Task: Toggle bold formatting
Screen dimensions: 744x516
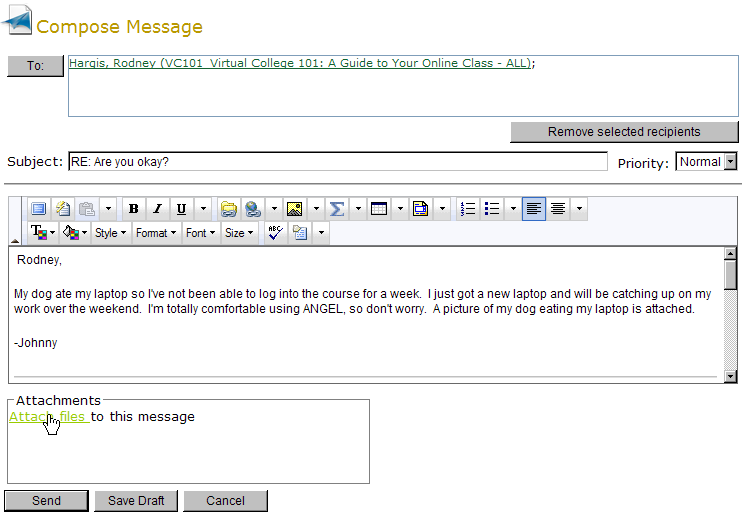Action: [133, 209]
